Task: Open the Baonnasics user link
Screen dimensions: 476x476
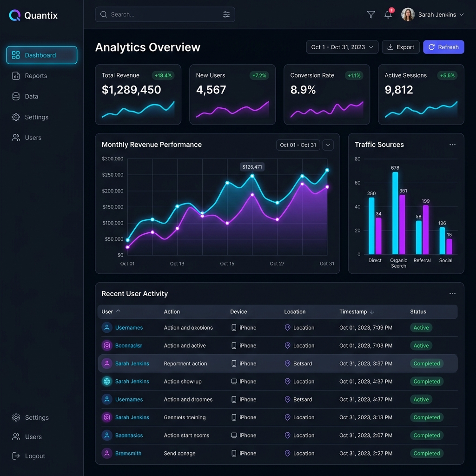Action: coord(129,435)
